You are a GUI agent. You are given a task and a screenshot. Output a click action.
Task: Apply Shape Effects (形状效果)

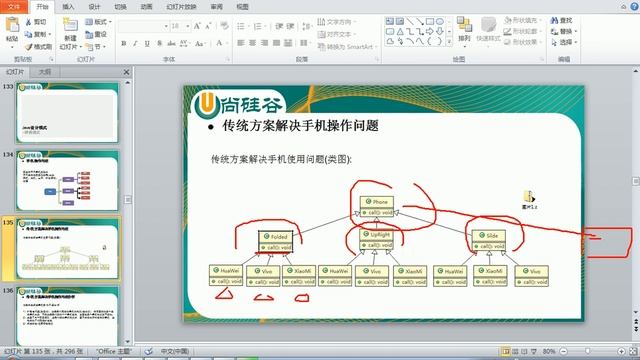[x=522, y=42]
